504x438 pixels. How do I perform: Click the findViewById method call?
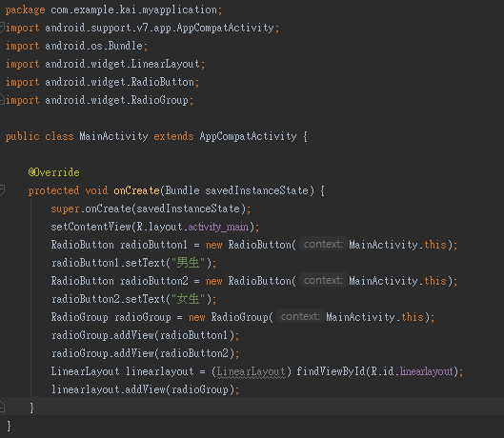pos(331,371)
